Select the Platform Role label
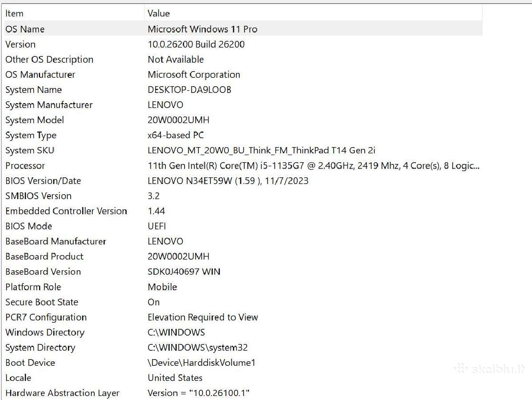 (x=33, y=287)
